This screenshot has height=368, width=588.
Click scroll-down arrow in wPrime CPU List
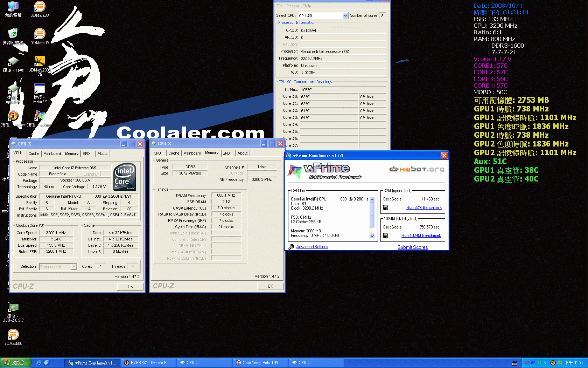point(372,236)
